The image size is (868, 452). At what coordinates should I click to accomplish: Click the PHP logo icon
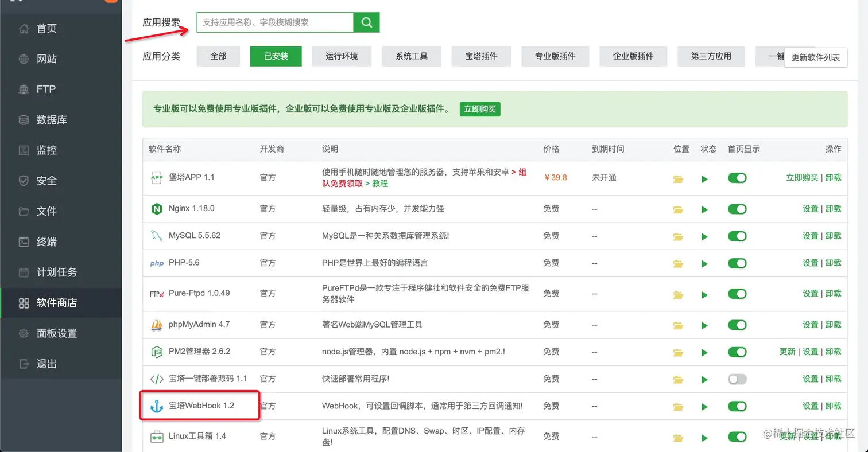click(x=157, y=263)
